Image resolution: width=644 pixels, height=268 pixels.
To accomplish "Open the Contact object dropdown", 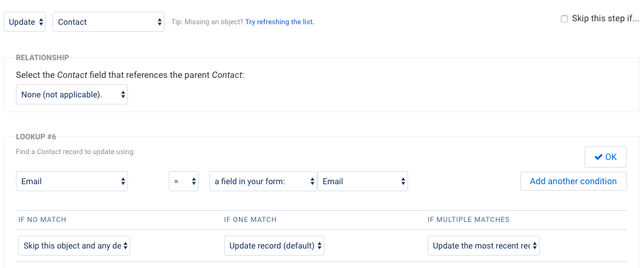I will (x=109, y=22).
